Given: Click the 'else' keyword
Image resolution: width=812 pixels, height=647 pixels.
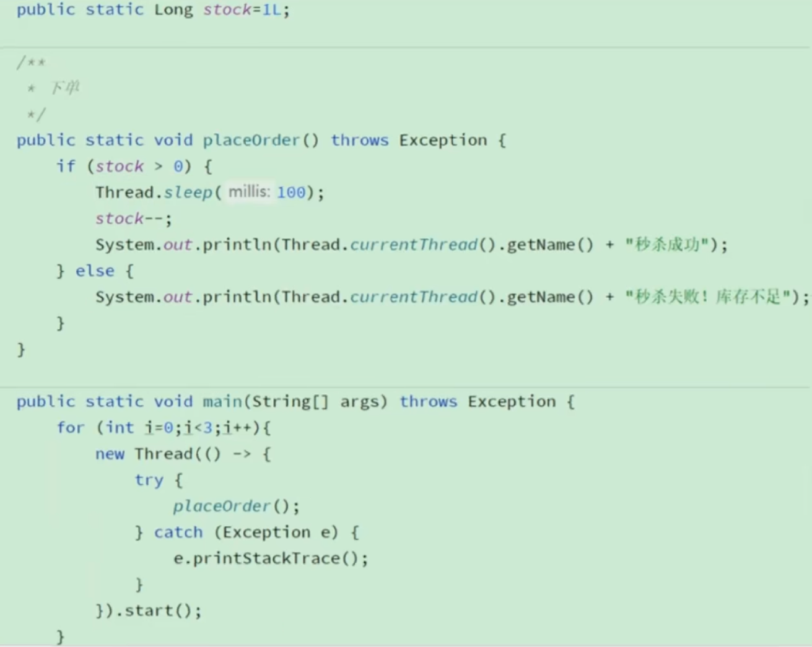Looking at the screenshot, I should pyautogui.click(x=95, y=271).
